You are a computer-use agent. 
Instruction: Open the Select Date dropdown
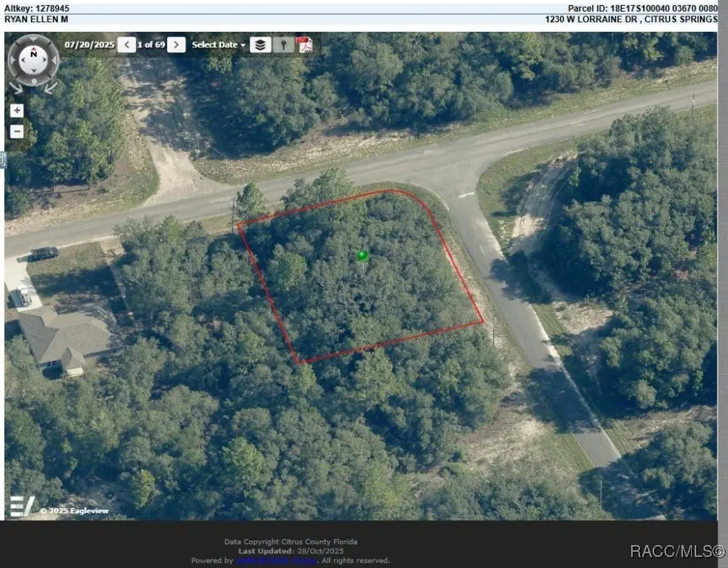(x=218, y=44)
